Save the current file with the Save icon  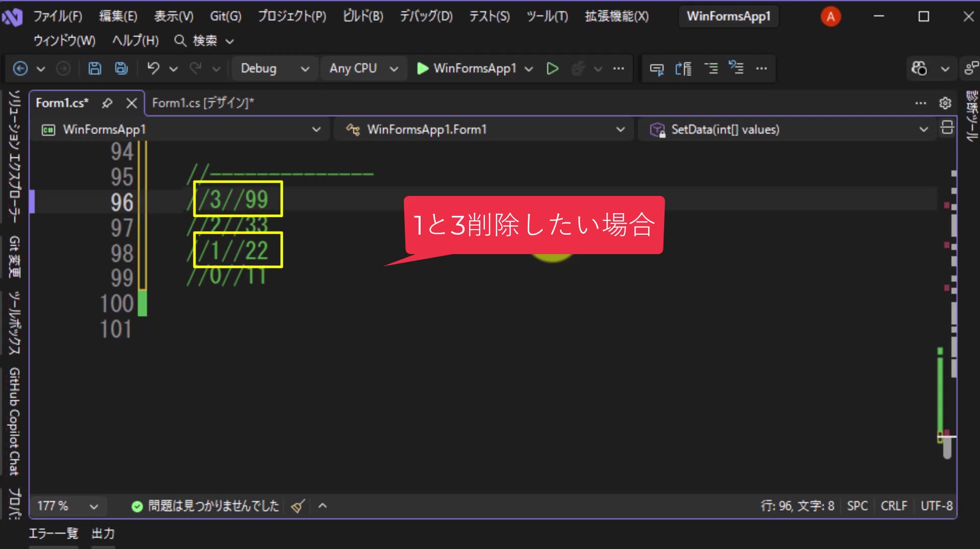pyautogui.click(x=95, y=68)
